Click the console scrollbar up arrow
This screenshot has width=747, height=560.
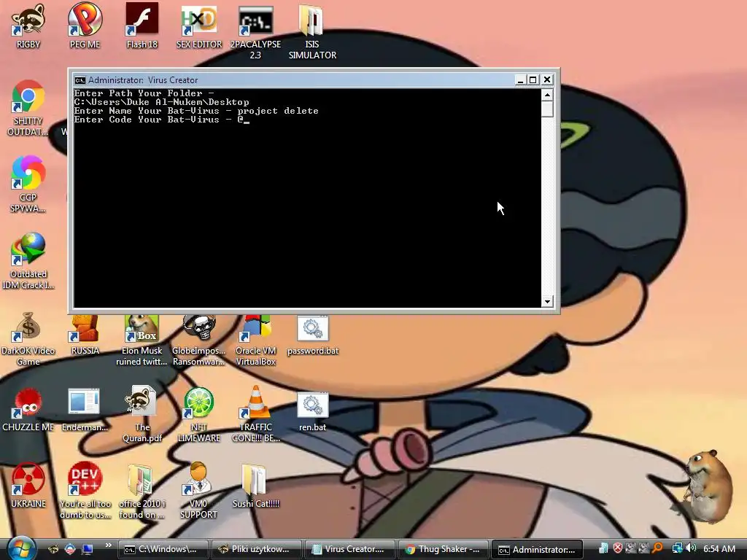(547, 95)
